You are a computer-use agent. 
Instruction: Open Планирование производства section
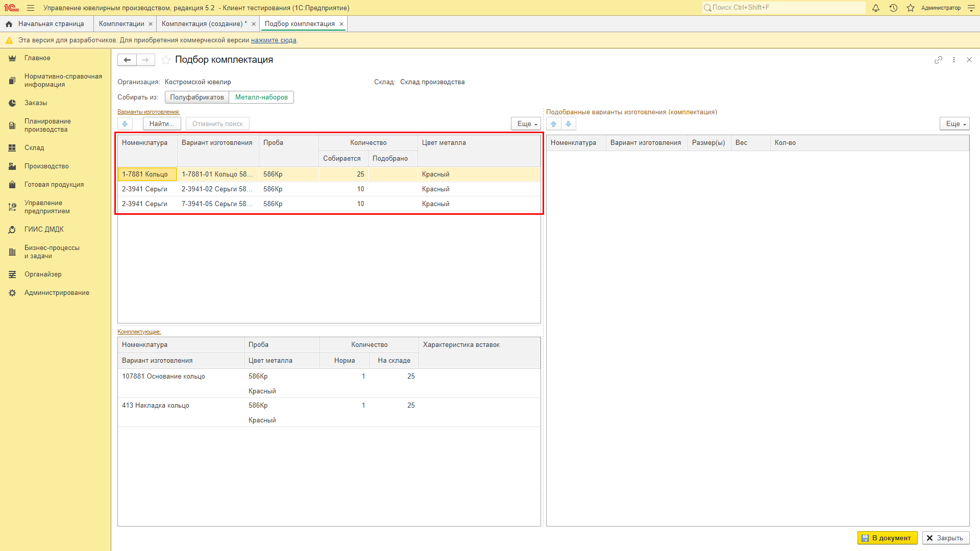(47, 126)
